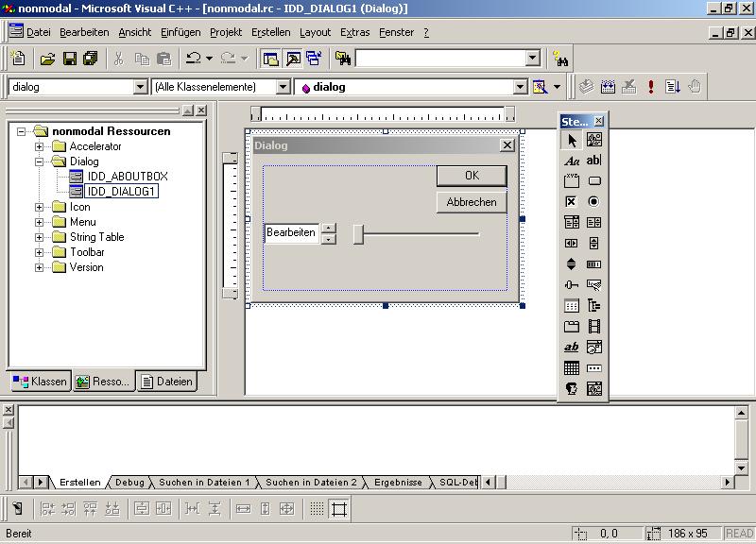Select the Tree Control tool
The height and width of the screenshot is (544, 756).
(594, 305)
